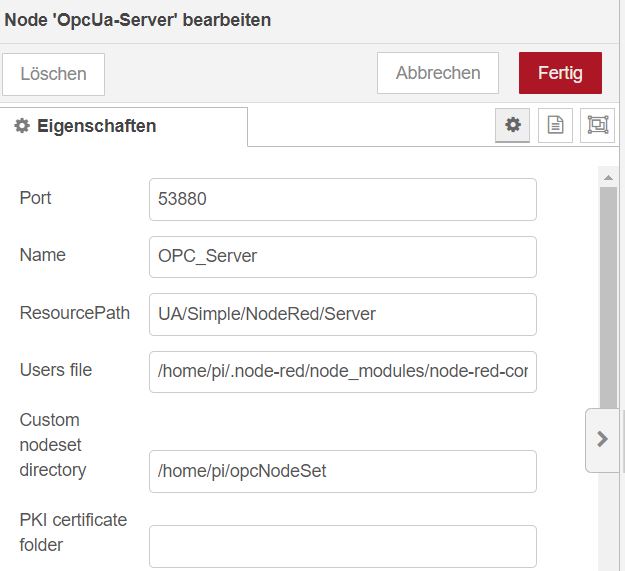625x571 pixels.
Task: Confirm changes with Fertig button
Action: click(x=560, y=73)
